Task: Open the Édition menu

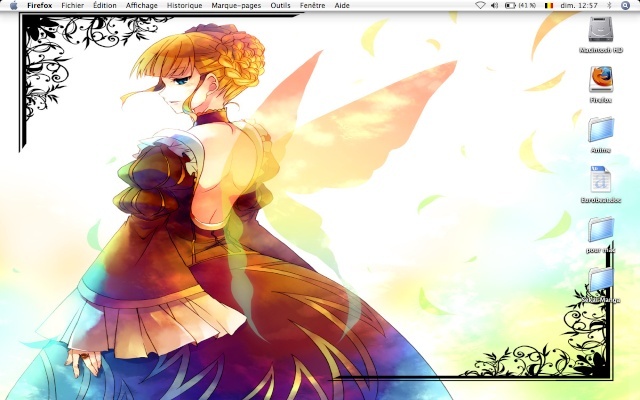Action: 105,5
